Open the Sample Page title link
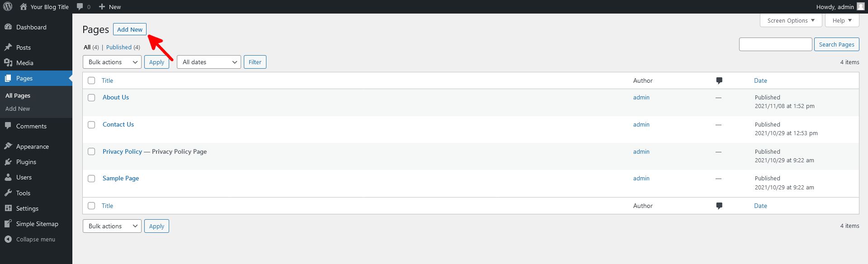 pyautogui.click(x=121, y=178)
